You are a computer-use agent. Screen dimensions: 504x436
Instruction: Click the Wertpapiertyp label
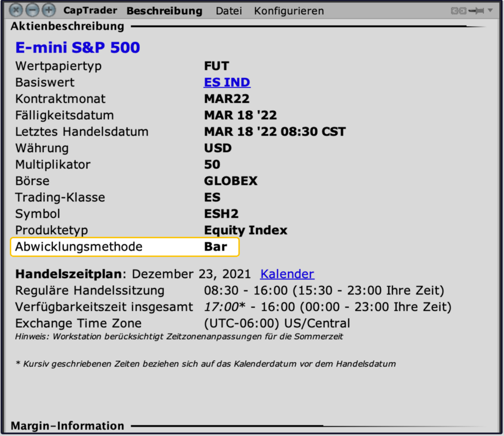coord(59,66)
